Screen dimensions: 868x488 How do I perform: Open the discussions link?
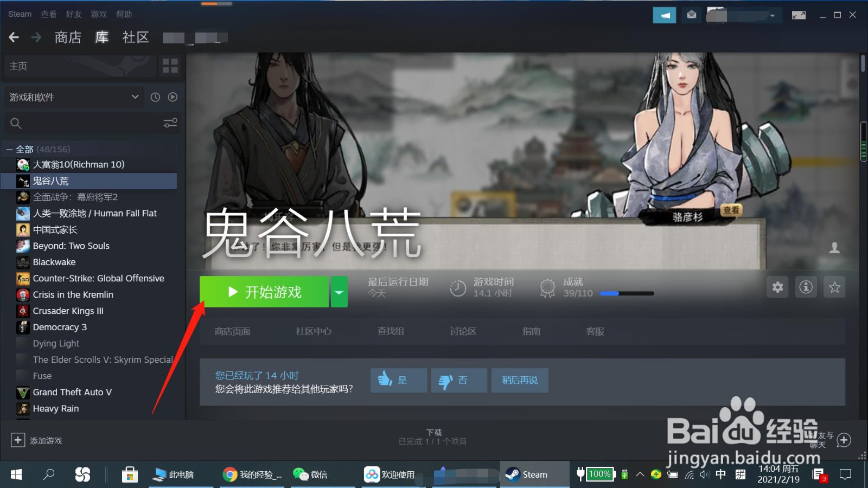463,331
